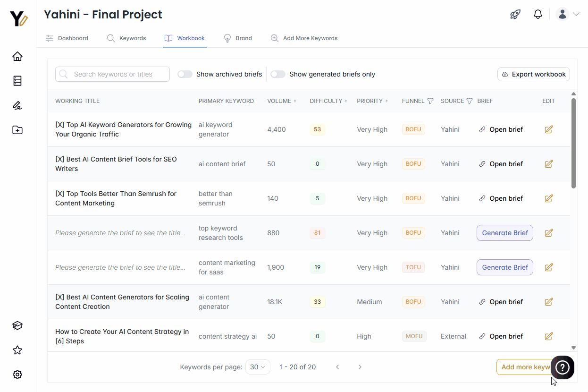Click the star favorites icon in sidebar
The height and width of the screenshot is (392, 588).
click(17, 350)
